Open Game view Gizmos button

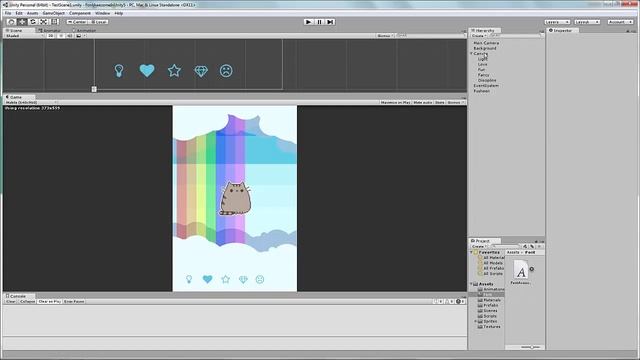pyautogui.click(x=455, y=102)
